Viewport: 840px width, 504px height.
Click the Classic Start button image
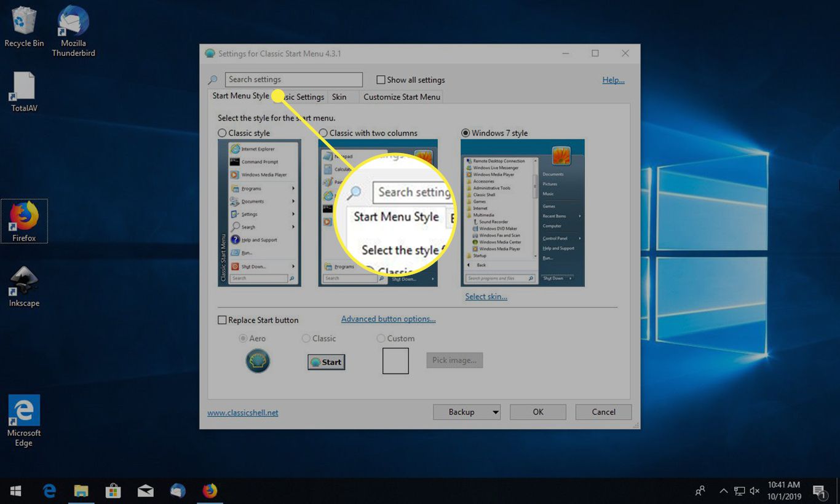click(327, 362)
